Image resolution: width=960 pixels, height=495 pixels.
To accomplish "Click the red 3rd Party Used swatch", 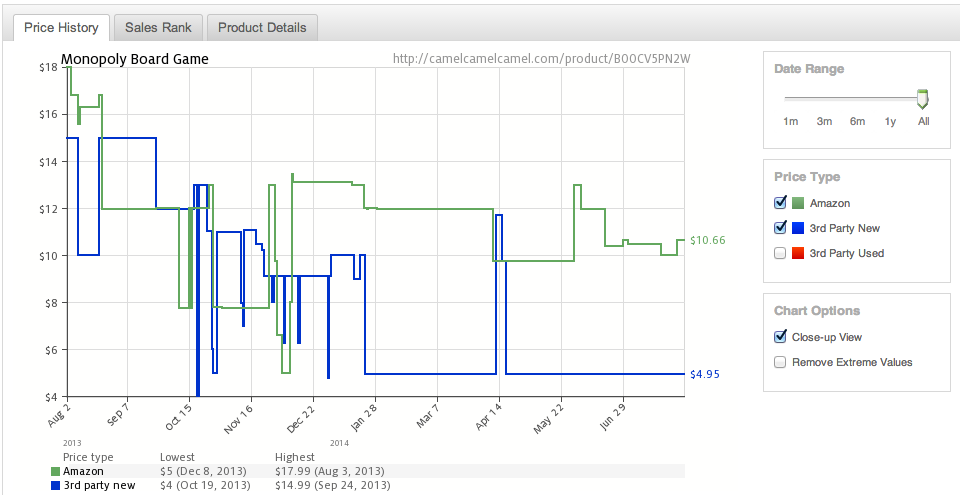I will tap(798, 253).
